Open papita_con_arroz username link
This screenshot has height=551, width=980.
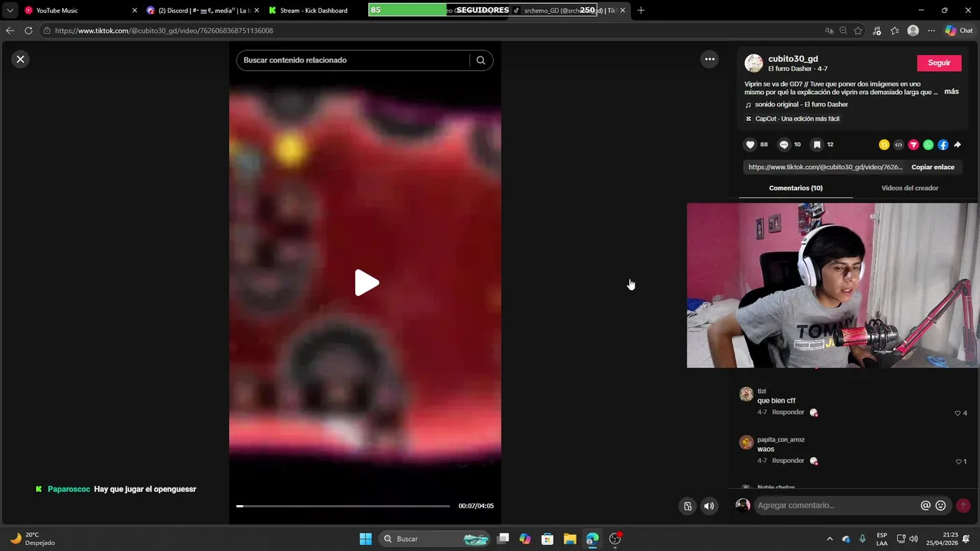781,440
